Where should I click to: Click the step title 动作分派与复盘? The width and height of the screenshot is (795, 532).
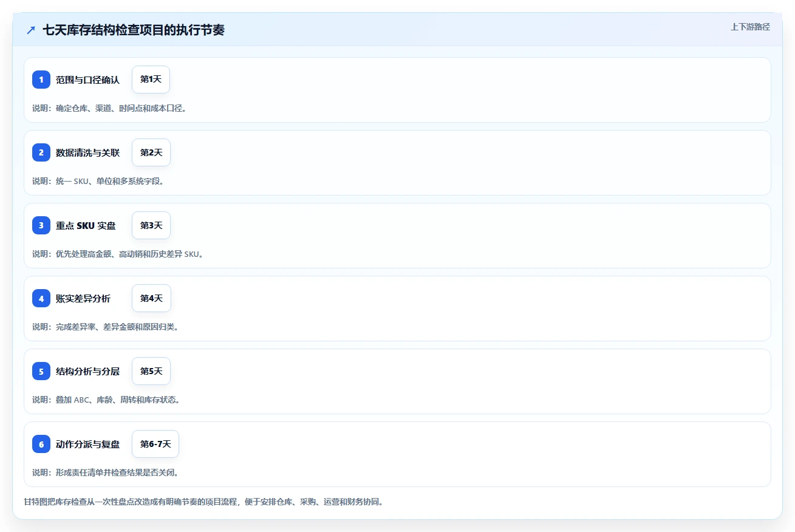(88, 444)
